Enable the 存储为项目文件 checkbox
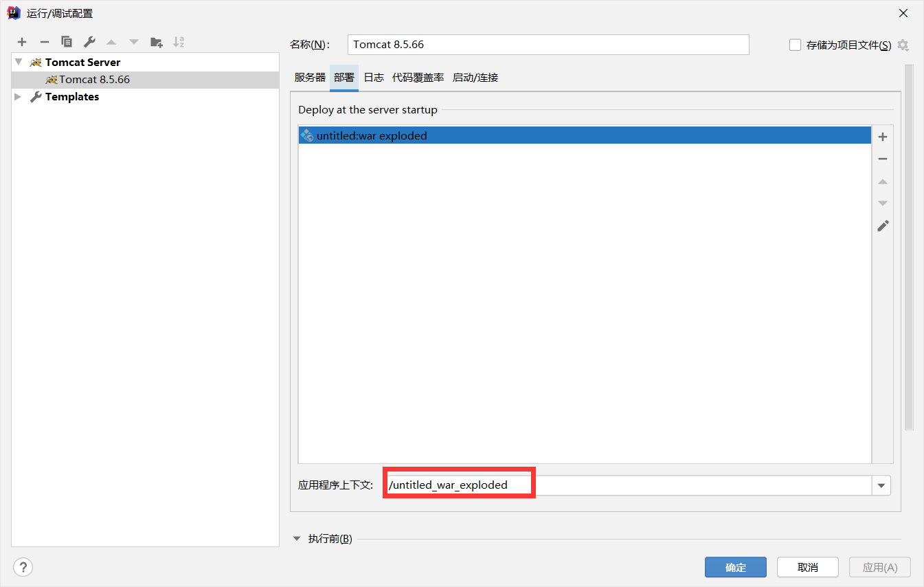This screenshot has width=924, height=587. [795, 45]
